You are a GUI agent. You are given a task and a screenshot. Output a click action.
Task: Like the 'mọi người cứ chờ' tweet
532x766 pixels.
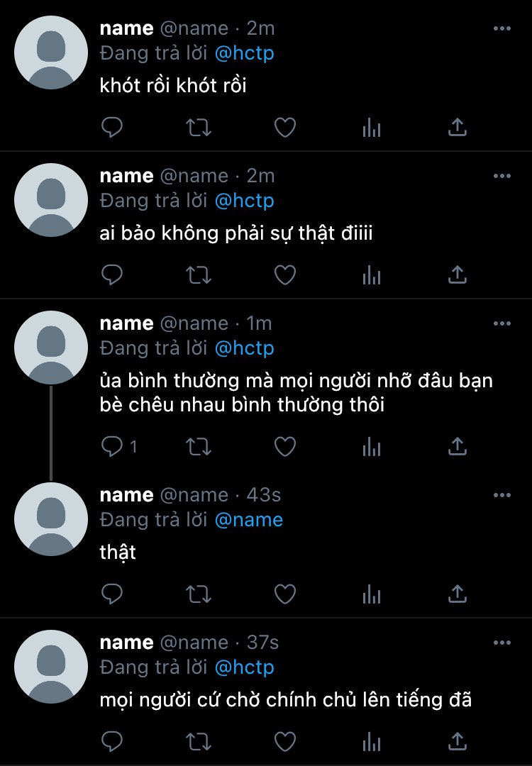(x=285, y=742)
